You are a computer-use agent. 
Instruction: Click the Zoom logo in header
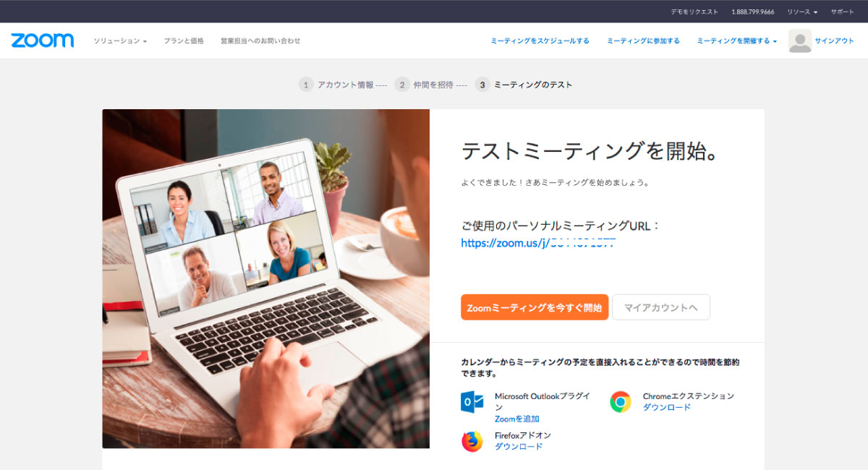(42, 40)
